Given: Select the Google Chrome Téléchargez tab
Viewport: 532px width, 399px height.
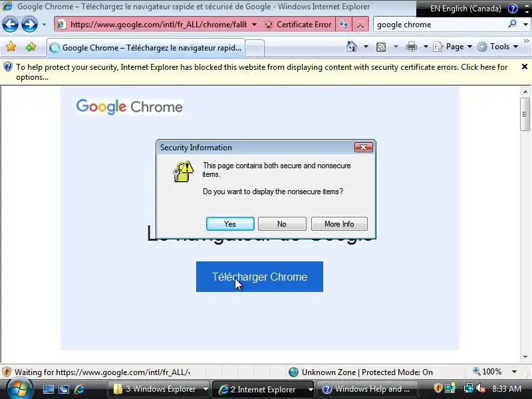Looking at the screenshot, I should [146, 48].
